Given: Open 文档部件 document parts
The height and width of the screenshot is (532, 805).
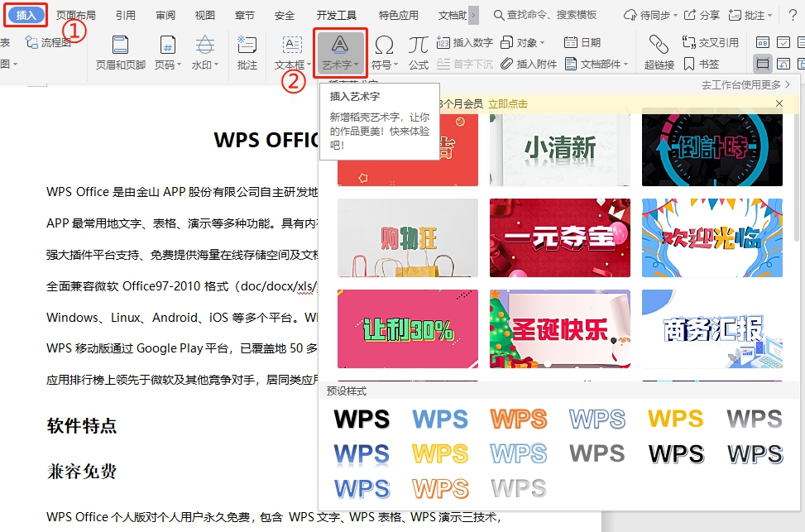Looking at the screenshot, I should [x=596, y=64].
